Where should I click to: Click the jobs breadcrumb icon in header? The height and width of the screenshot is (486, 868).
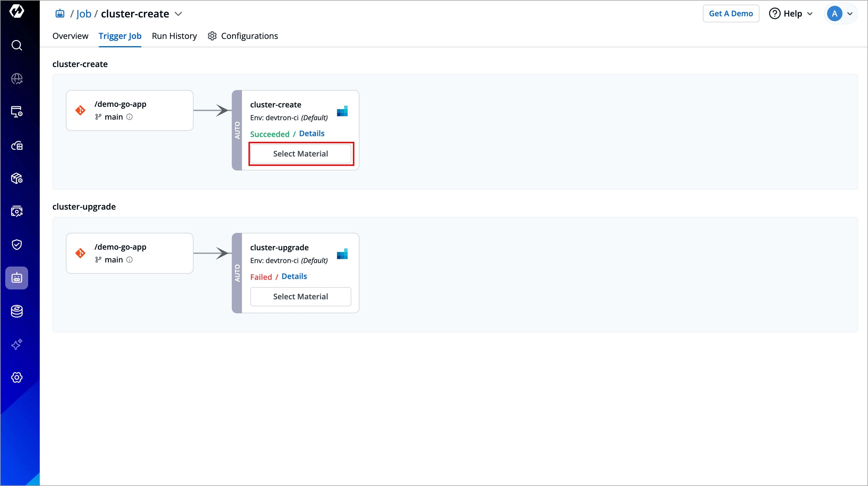click(x=60, y=13)
